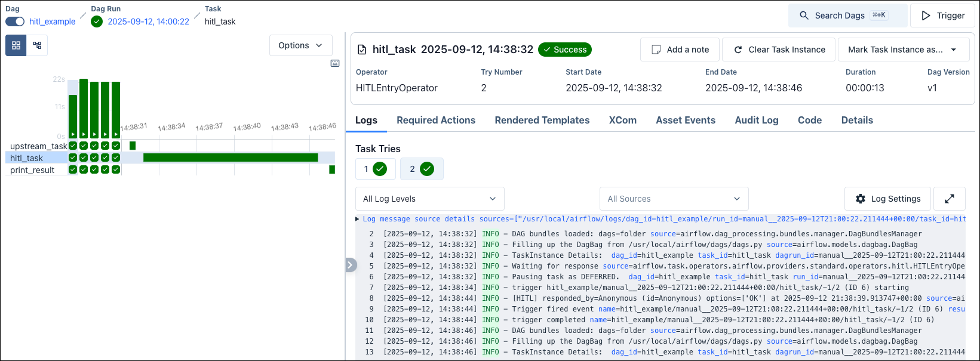Open Log Settings gear button
The height and width of the screenshot is (361, 980).
coord(887,199)
